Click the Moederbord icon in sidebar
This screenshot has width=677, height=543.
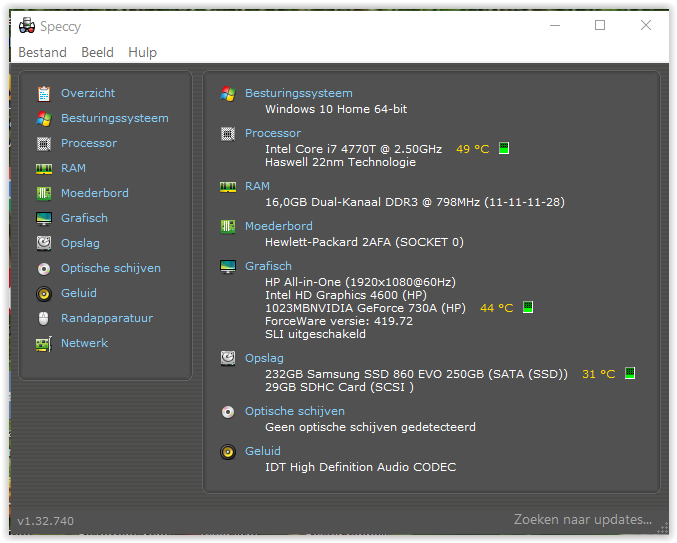tap(43, 193)
